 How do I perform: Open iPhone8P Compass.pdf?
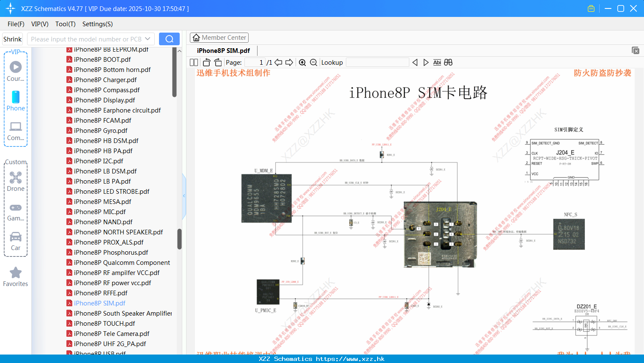click(107, 90)
